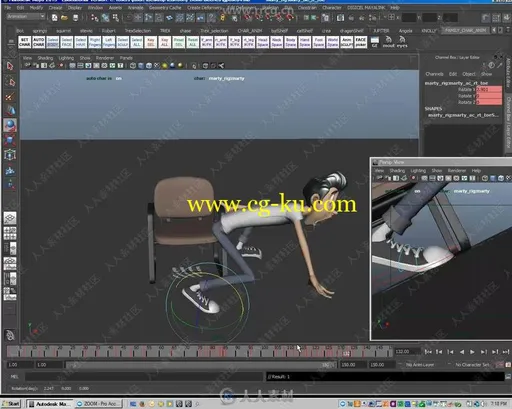Viewport: 512px width, 409px height.
Task: Activate the Move tool cone icon
Action: point(10,110)
